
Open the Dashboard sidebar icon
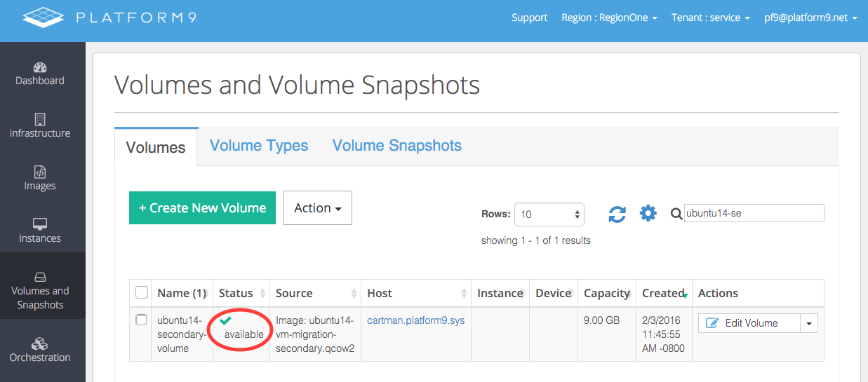tap(40, 74)
